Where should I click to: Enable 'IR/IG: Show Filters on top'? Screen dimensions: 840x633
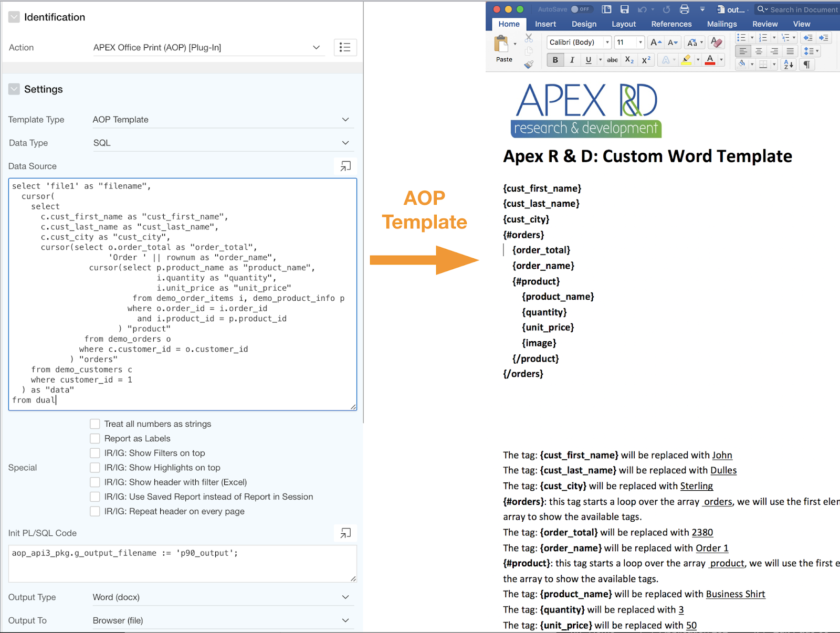[95, 453]
